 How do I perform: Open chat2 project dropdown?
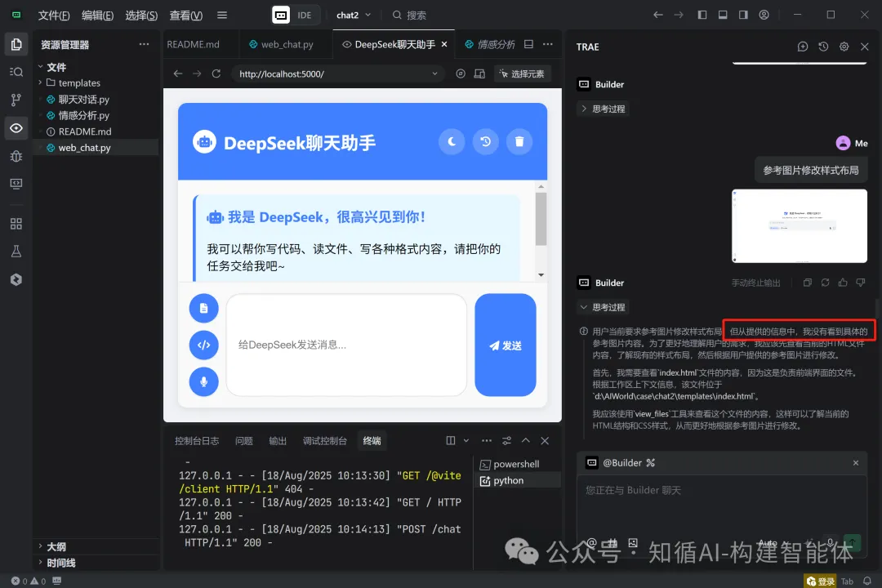(x=354, y=16)
